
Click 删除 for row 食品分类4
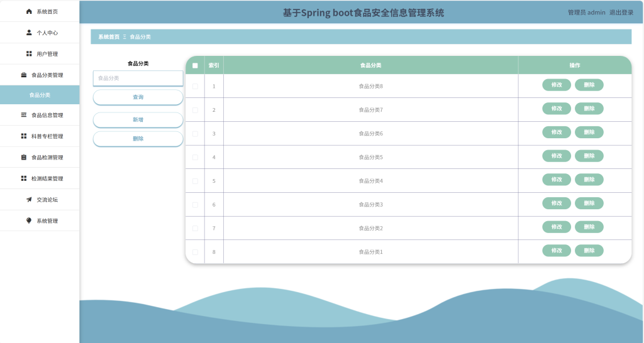point(589,180)
